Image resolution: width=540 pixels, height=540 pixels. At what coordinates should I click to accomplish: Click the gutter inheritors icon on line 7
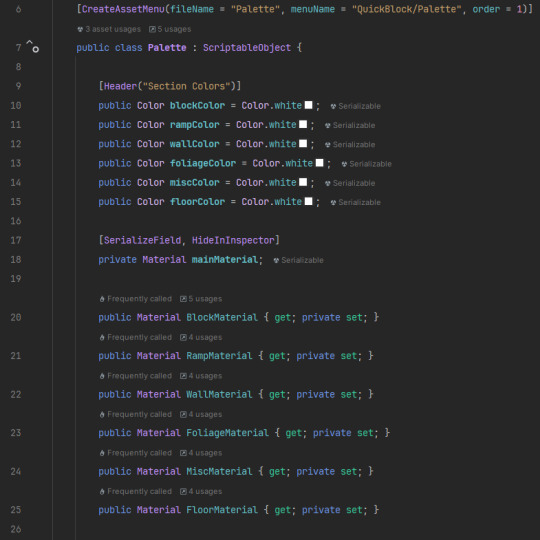(33, 46)
